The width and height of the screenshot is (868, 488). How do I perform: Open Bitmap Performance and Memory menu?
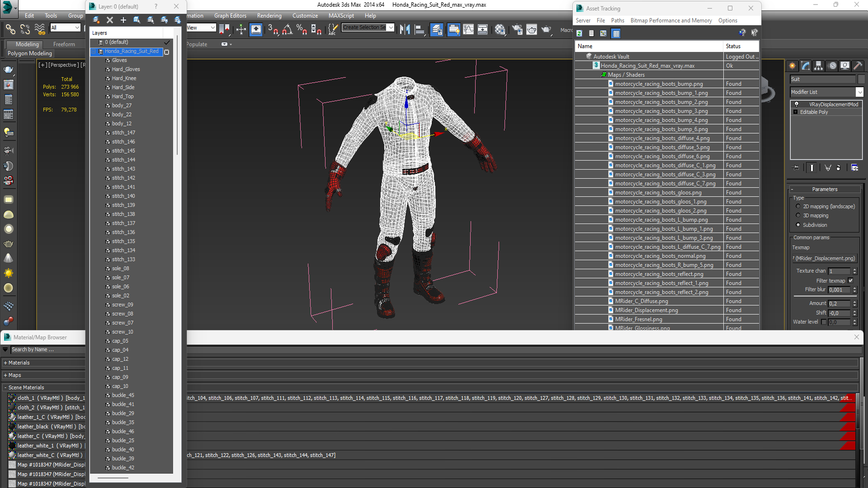point(671,20)
